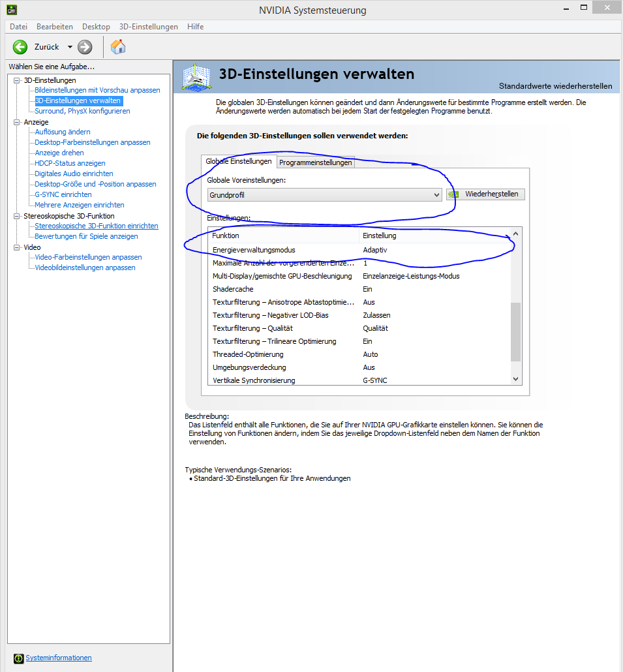
Task: Click the settings list scroll down arrow
Action: [516, 379]
